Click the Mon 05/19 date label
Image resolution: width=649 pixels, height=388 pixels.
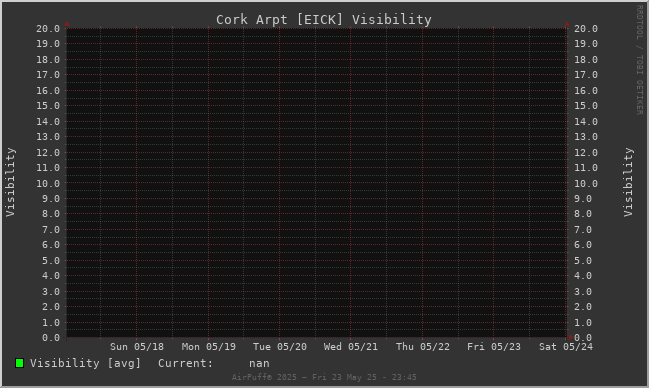(x=209, y=347)
